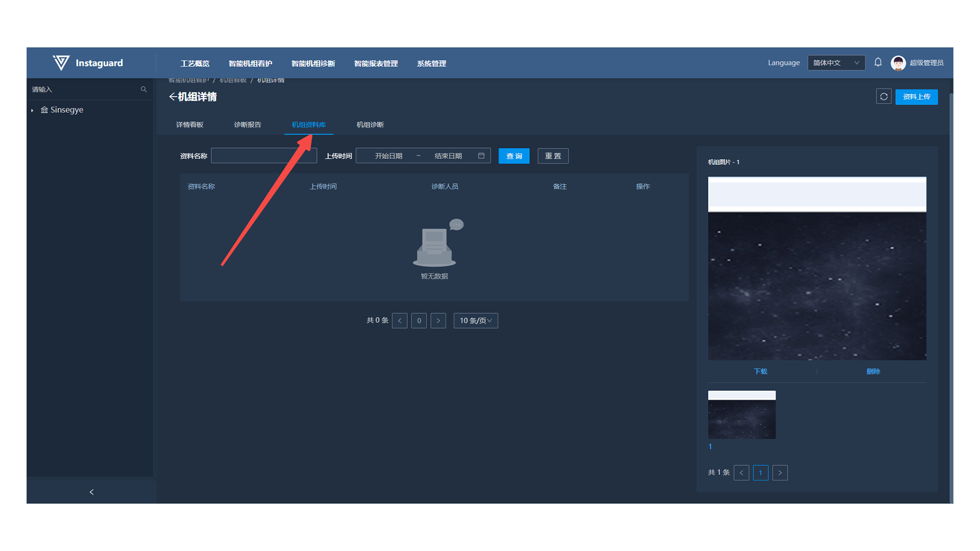Screen dimensions: 980x551
Task: Click the 备注 column header
Action: (560, 186)
